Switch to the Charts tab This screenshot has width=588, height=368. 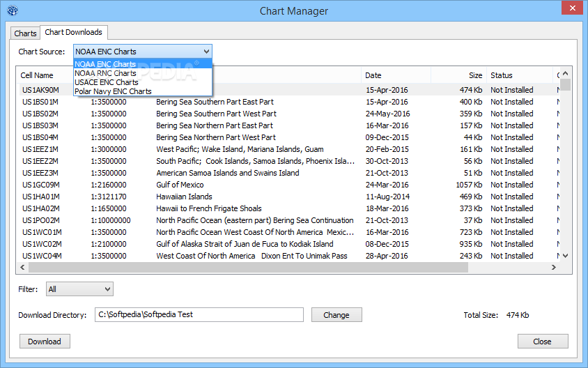click(25, 33)
